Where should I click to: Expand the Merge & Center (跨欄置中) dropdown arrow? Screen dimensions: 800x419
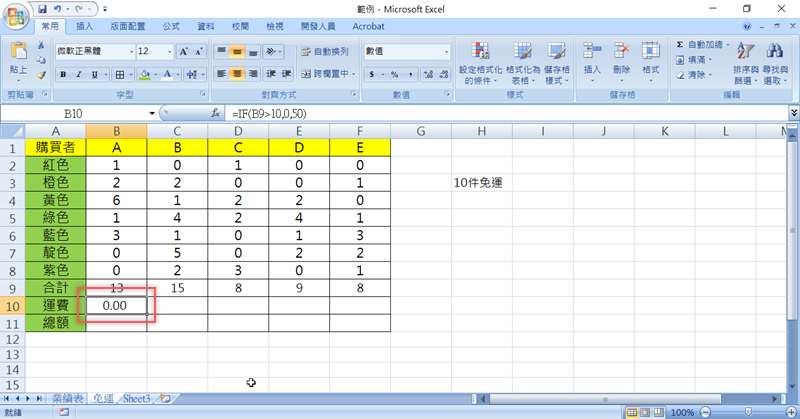(354, 74)
